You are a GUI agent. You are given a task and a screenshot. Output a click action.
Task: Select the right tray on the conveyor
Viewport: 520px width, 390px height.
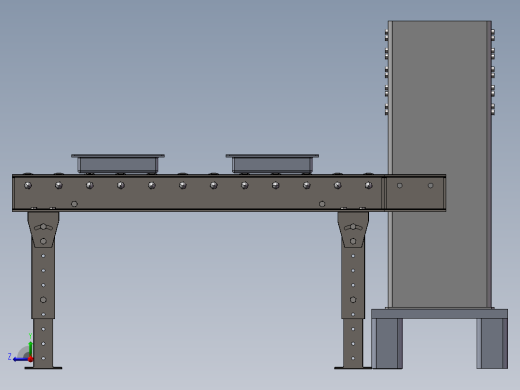(x=272, y=163)
